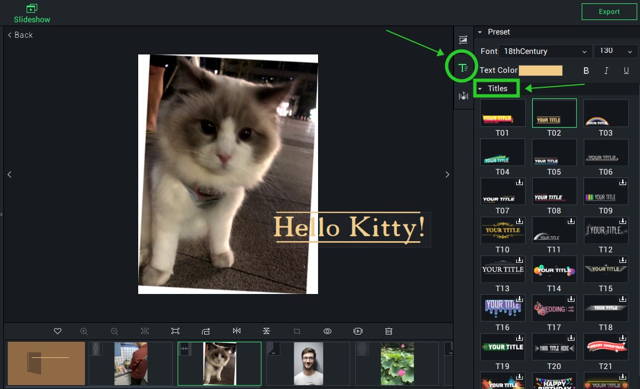Toggle Bold text formatting

click(586, 71)
